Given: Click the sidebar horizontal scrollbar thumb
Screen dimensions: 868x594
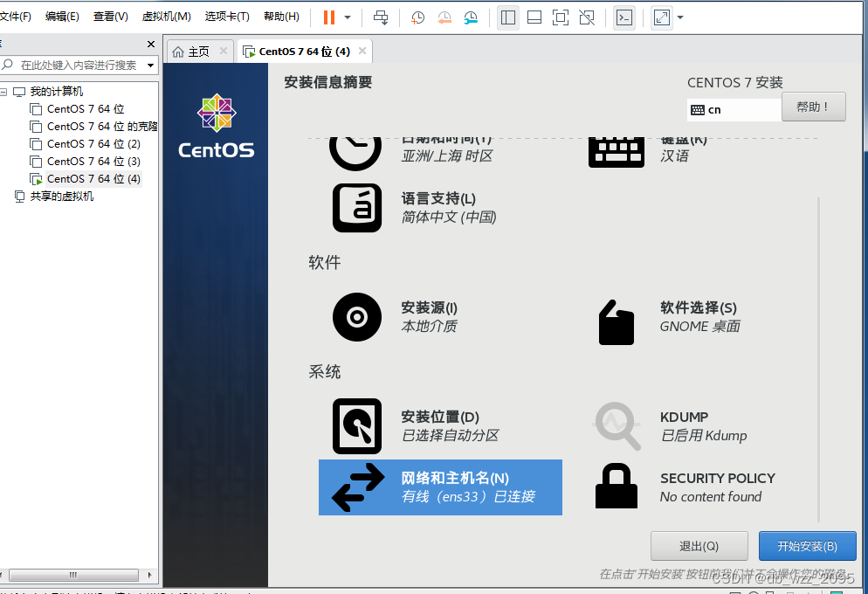Looking at the screenshot, I should coord(73,575).
